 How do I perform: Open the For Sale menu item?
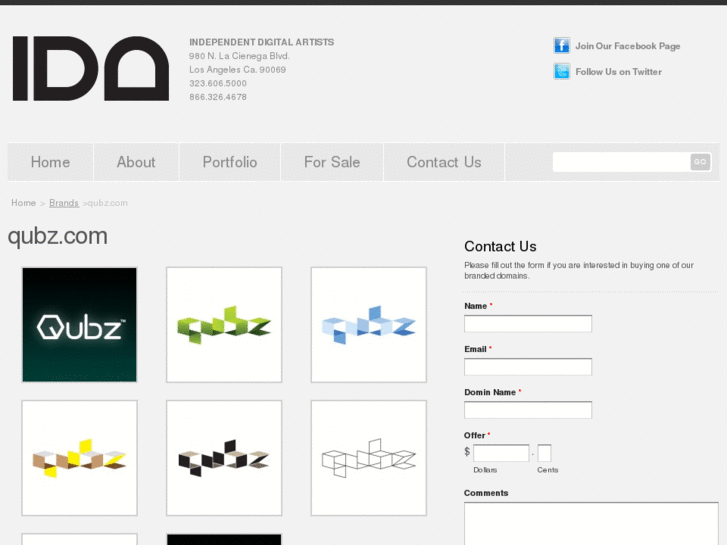point(332,162)
